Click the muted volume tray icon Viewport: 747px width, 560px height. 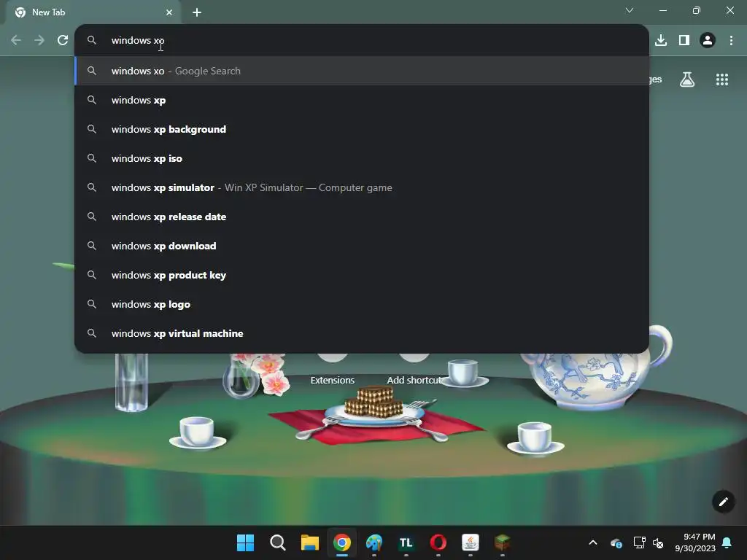pyautogui.click(x=658, y=542)
